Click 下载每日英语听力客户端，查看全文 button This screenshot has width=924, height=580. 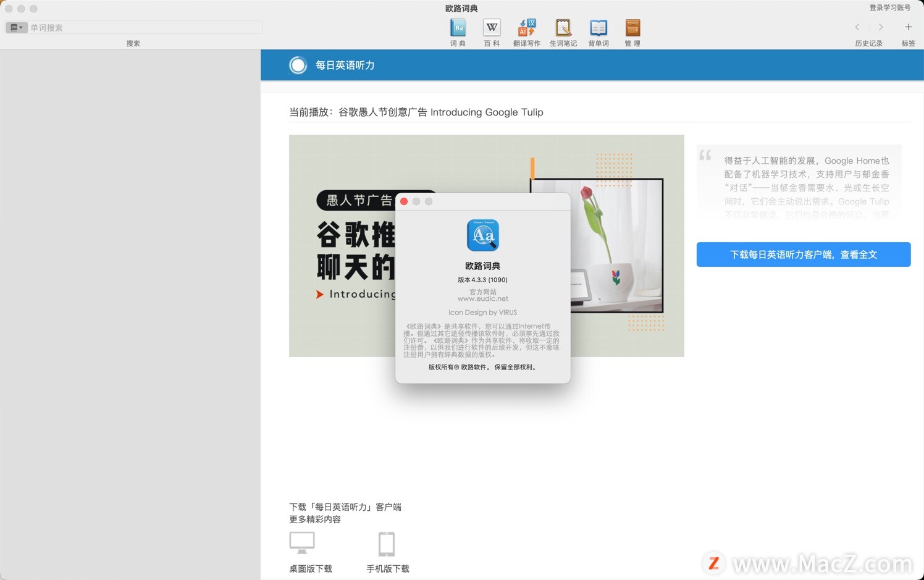coord(803,254)
